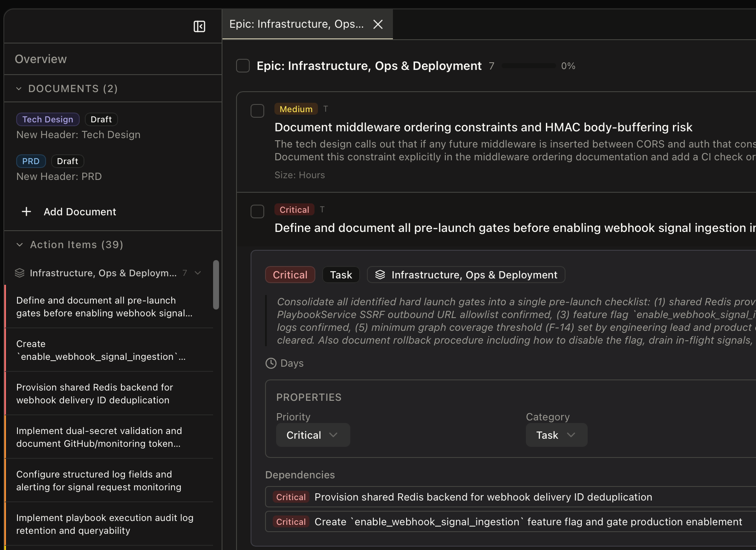Collapse the DOCUMENTS (2) section
This screenshot has height=550, width=756.
click(19, 89)
